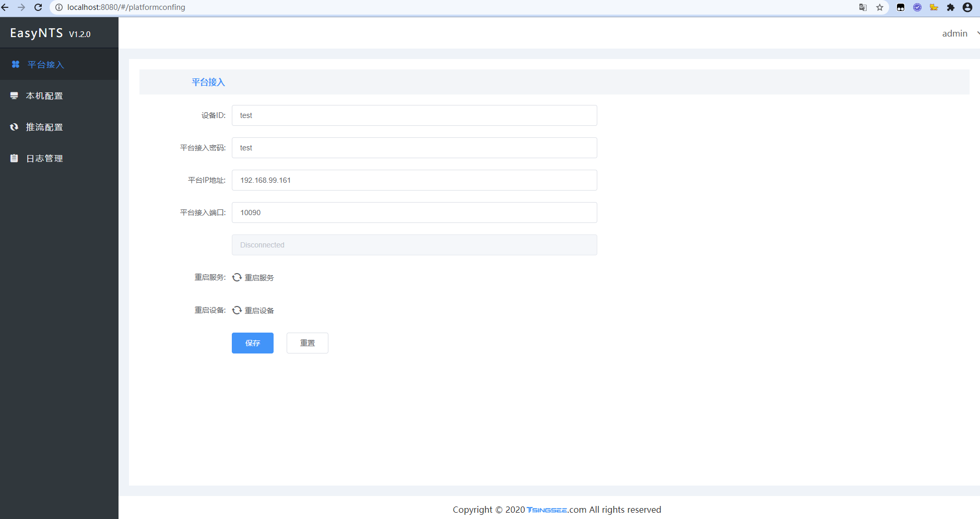
Task: Click the 日志管理 clipboard icon
Action: [14, 158]
